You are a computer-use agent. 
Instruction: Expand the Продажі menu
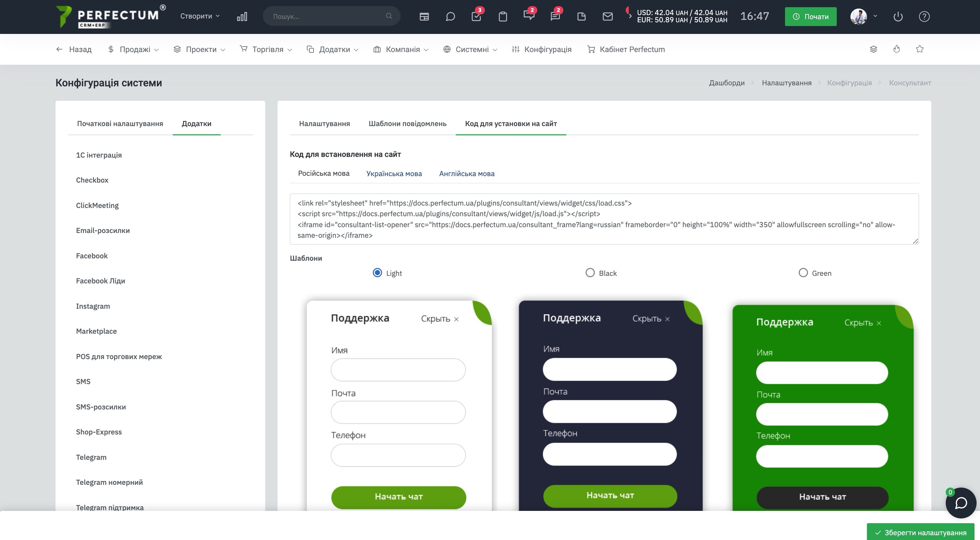(x=133, y=49)
